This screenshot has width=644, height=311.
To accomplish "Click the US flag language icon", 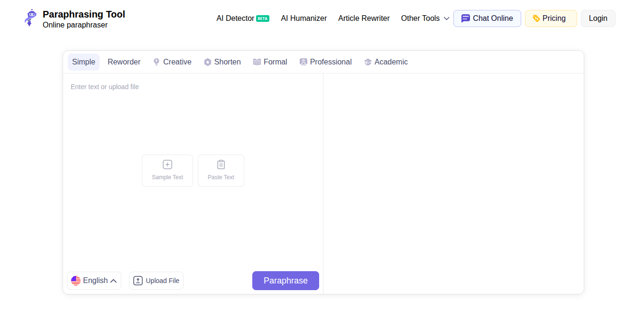I will pyautogui.click(x=76, y=280).
